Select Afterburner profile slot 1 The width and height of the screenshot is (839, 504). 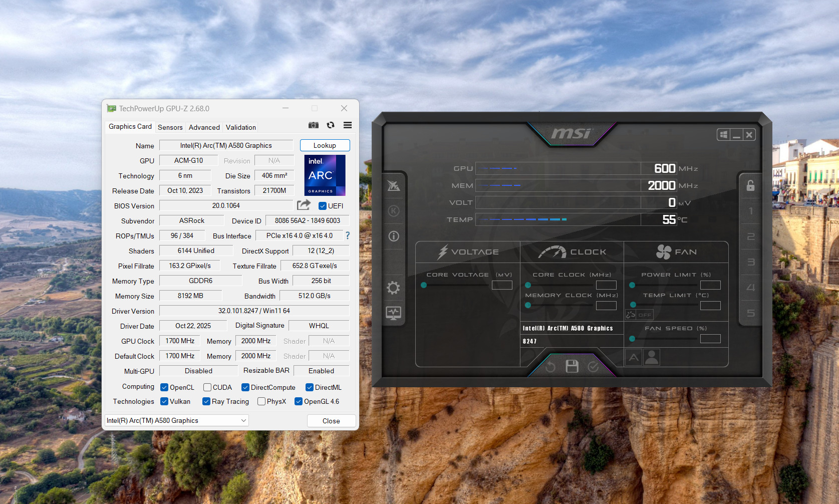click(751, 211)
